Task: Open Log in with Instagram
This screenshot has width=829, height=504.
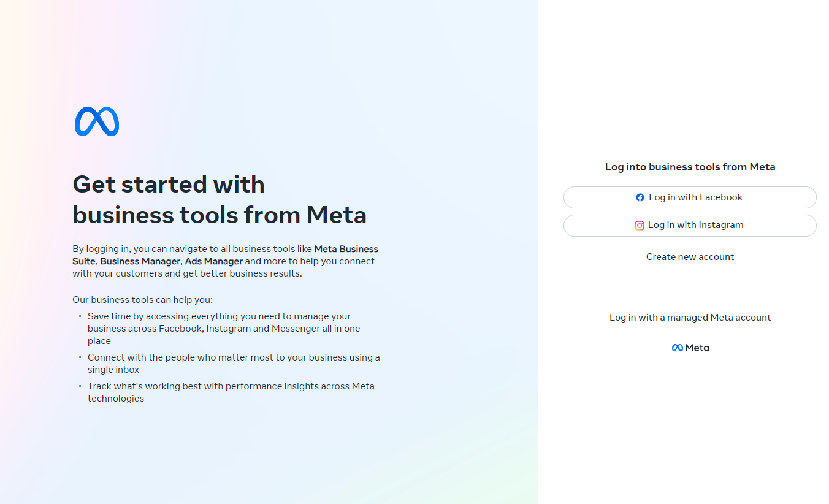Action: coord(690,225)
